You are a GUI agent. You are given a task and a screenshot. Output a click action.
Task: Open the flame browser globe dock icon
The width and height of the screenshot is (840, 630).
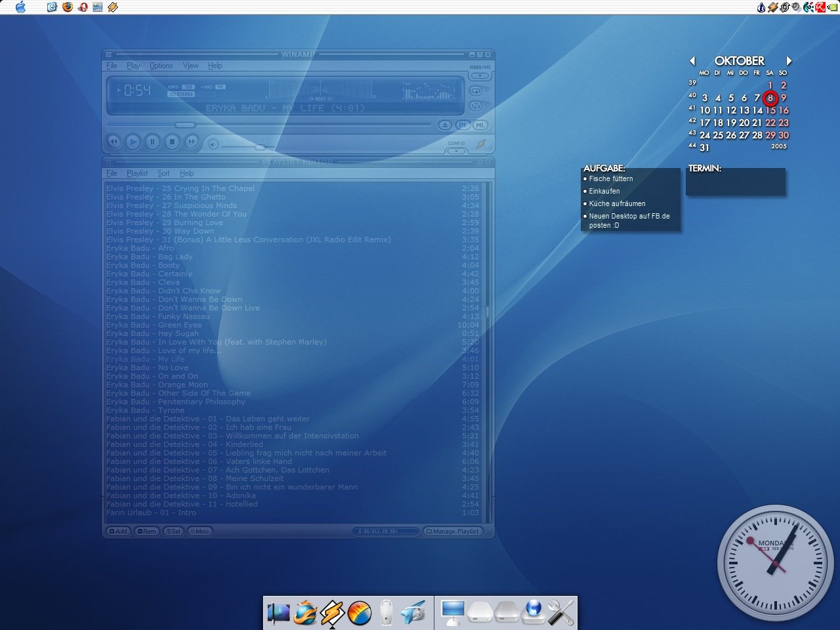point(305,613)
